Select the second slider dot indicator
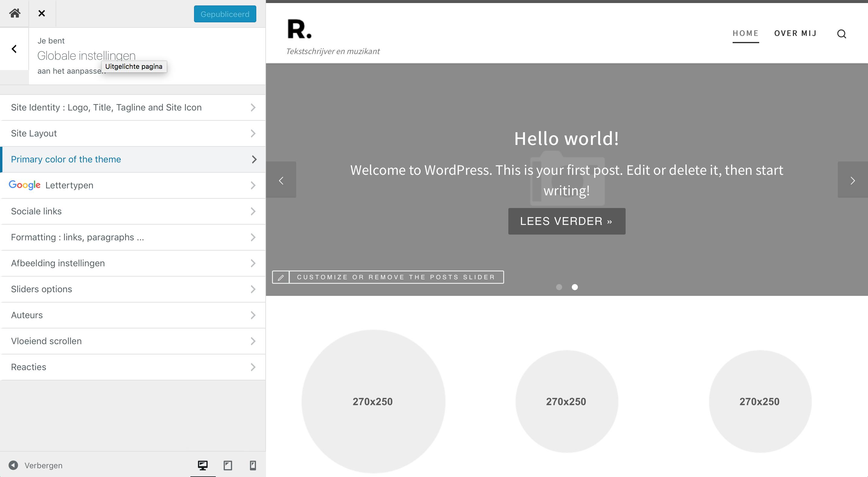The image size is (868, 477). (575, 287)
